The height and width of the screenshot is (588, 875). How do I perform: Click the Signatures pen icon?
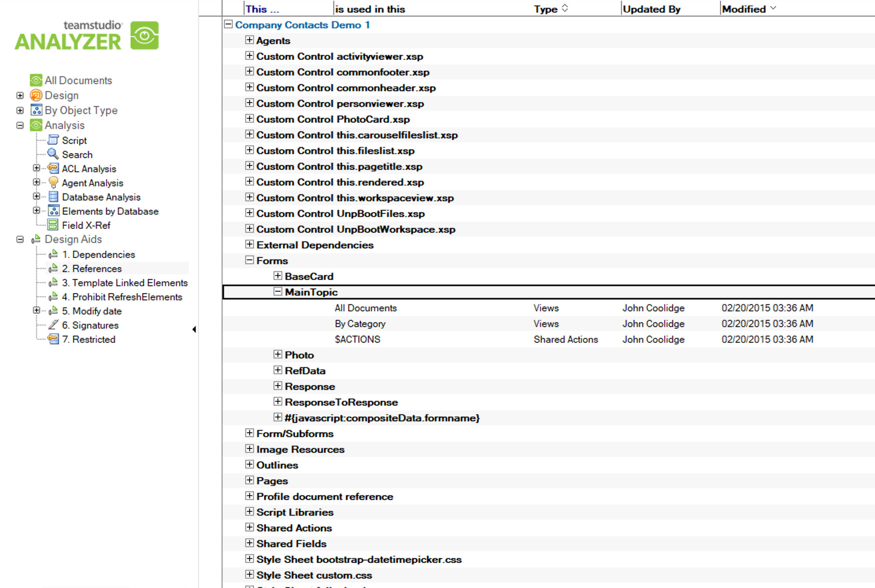point(53,325)
